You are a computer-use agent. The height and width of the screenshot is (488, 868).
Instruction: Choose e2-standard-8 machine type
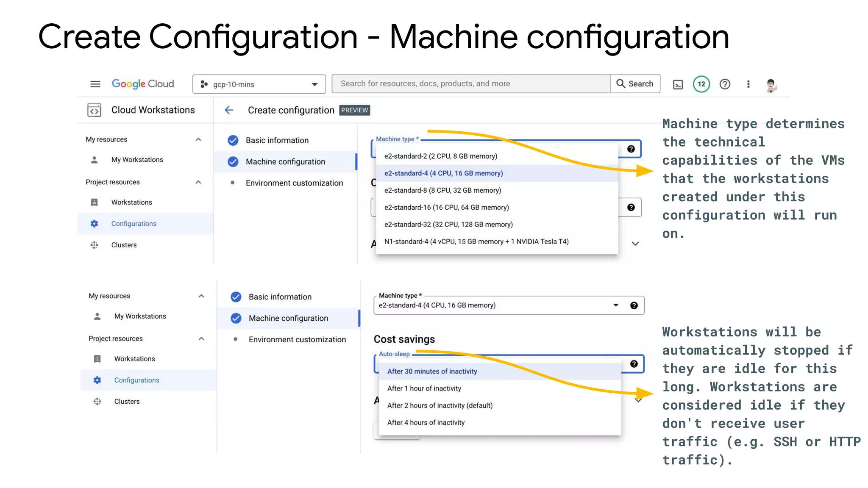pos(497,190)
